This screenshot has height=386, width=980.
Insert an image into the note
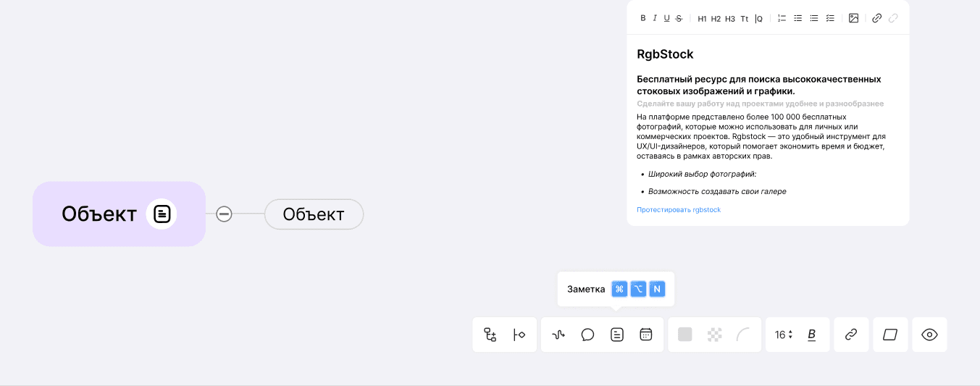(853, 18)
